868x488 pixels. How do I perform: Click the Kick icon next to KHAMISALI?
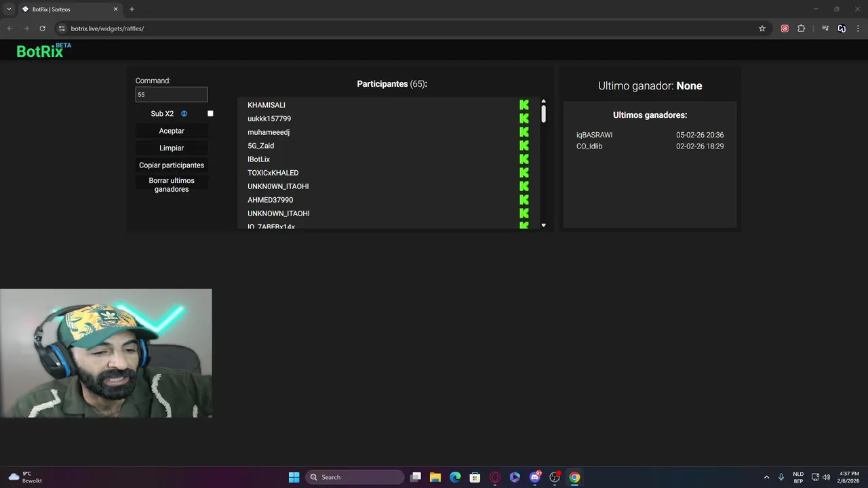click(524, 105)
